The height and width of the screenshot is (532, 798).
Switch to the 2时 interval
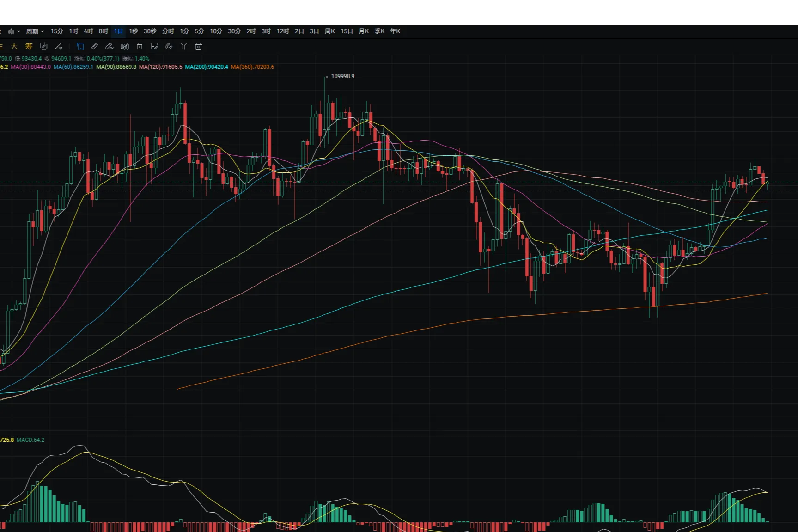(x=251, y=31)
